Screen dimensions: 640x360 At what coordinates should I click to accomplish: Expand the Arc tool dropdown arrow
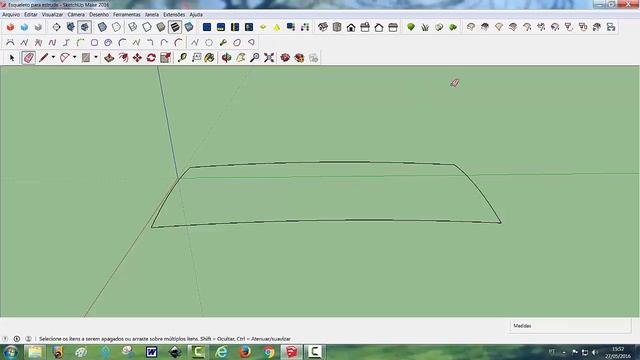click(74, 58)
